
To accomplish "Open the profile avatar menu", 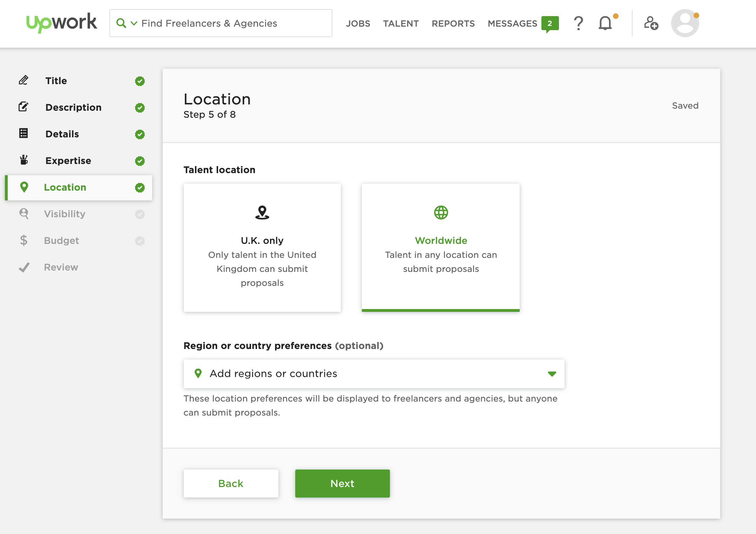I will tap(685, 23).
